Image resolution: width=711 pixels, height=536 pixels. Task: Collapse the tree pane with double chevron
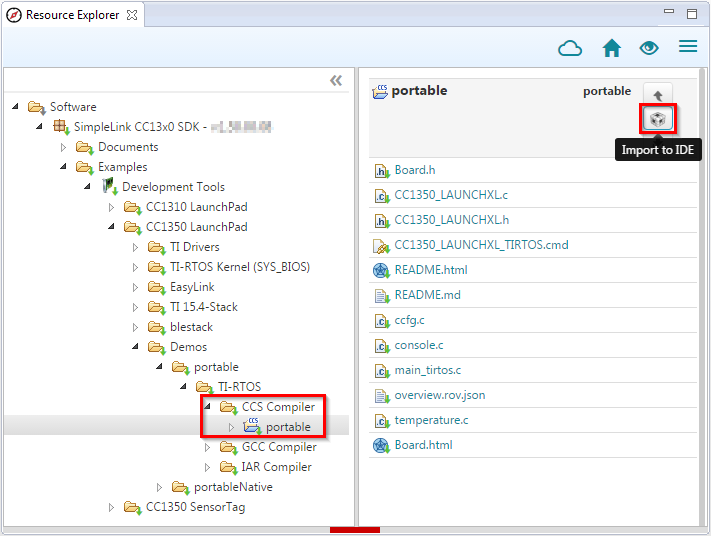[336, 80]
